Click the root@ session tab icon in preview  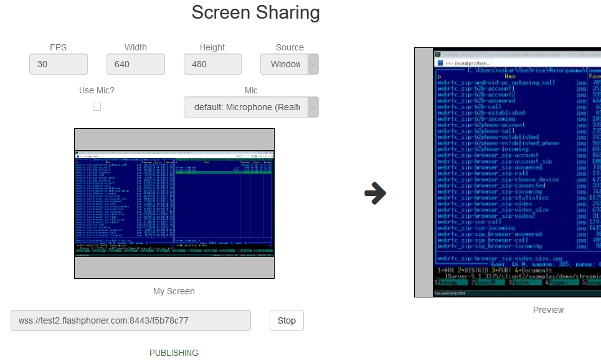pos(439,63)
